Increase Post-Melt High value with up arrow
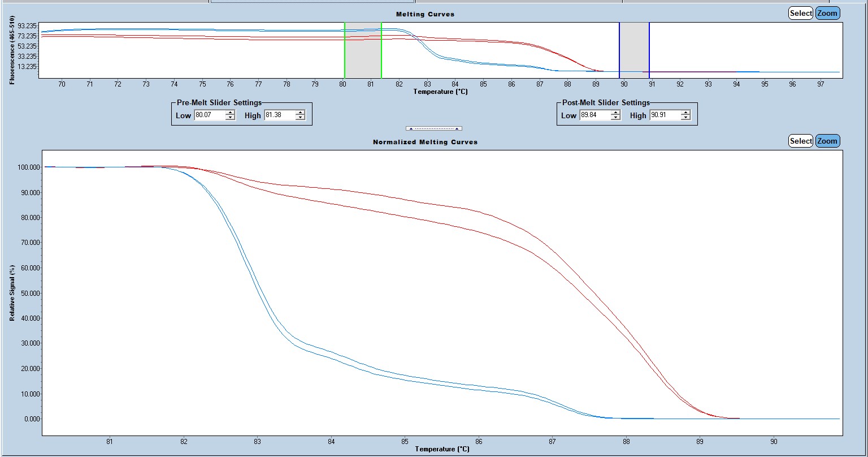Screen dimensions: 868x457 (685, 113)
